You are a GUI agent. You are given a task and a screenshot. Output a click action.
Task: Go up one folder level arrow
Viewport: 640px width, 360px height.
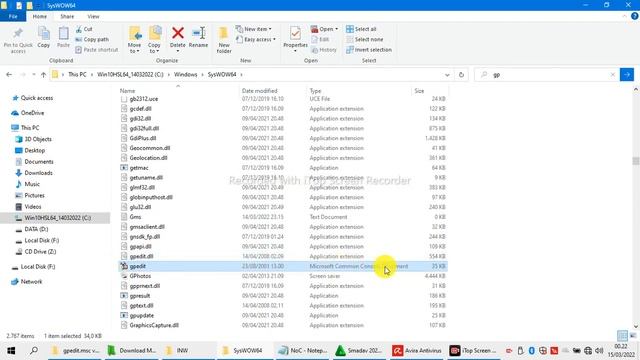[43, 75]
